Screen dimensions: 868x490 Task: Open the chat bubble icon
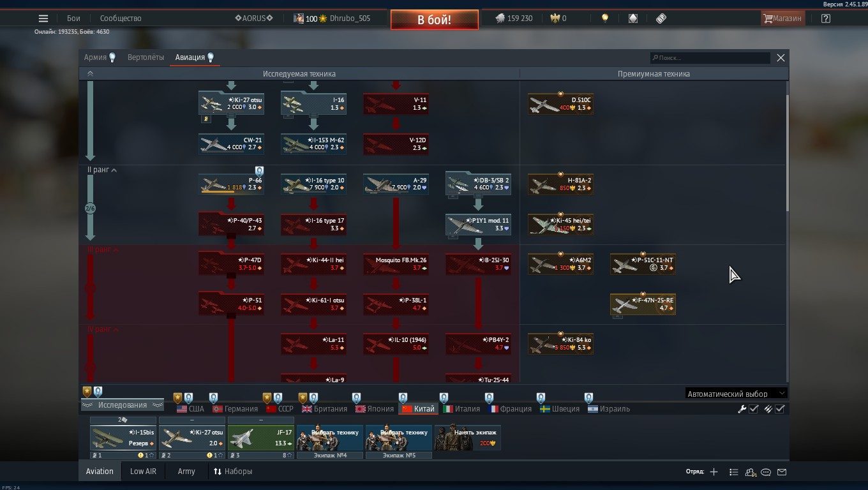(x=766, y=472)
